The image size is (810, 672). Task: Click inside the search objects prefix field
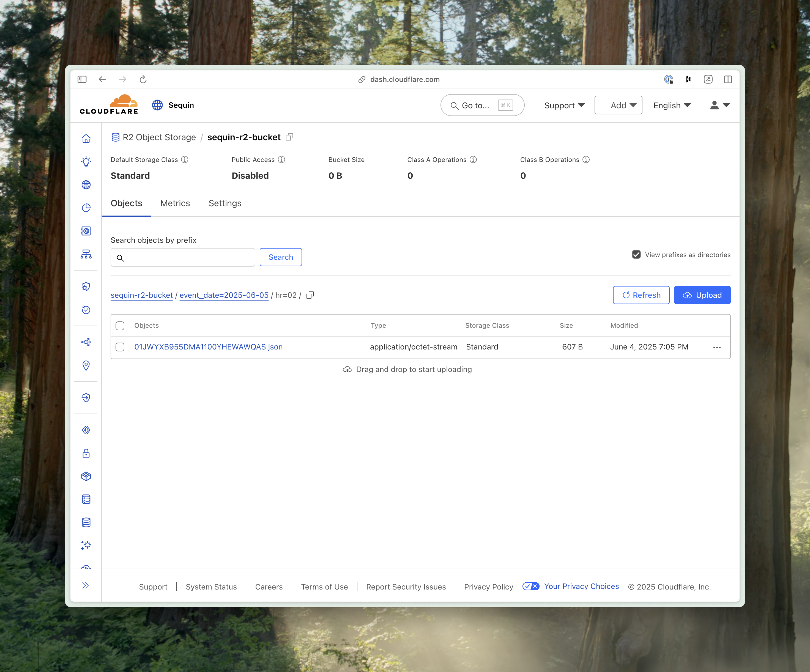[183, 257]
